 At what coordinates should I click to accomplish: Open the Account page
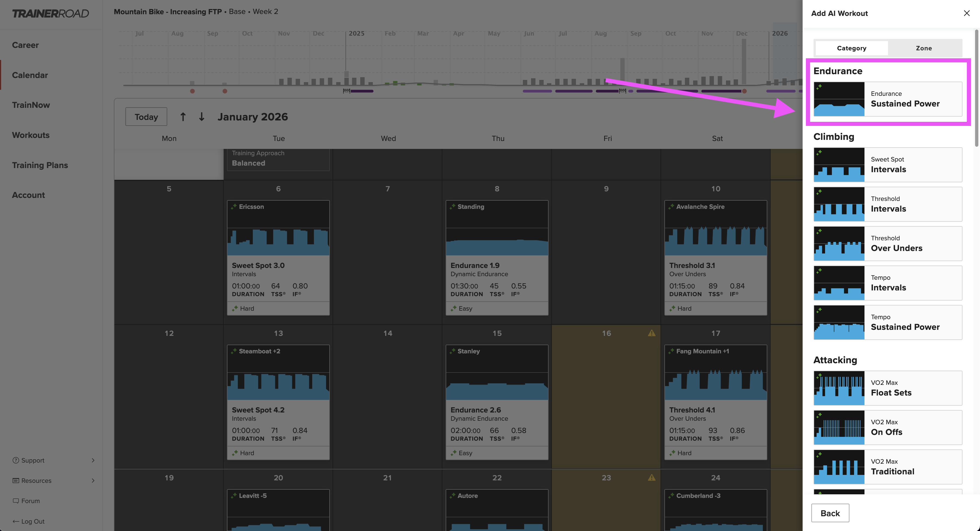click(x=28, y=195)
